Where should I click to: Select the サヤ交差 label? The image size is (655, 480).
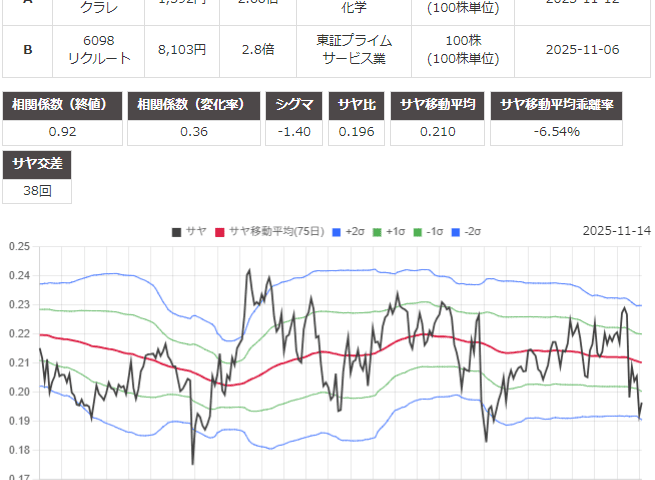(38, 164)
